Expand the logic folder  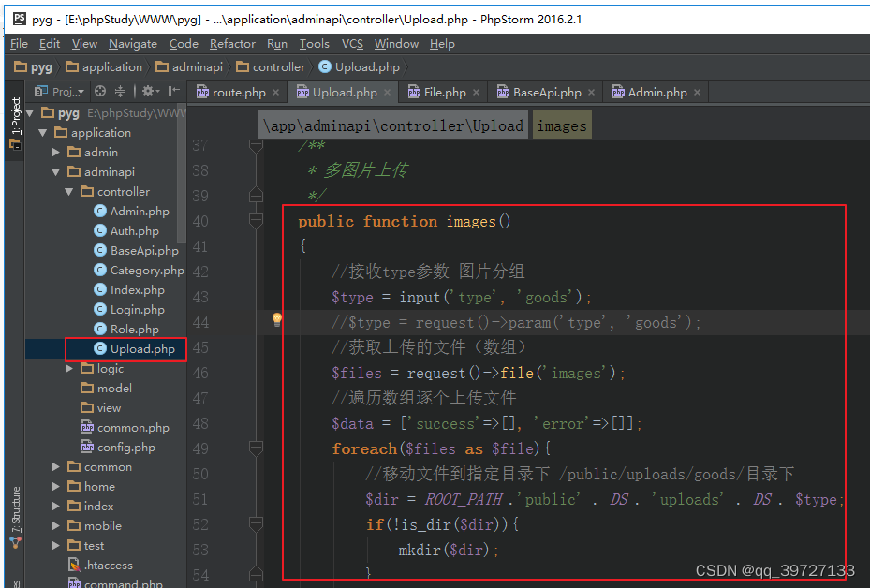pyautogui.click(x=68, y=368)
